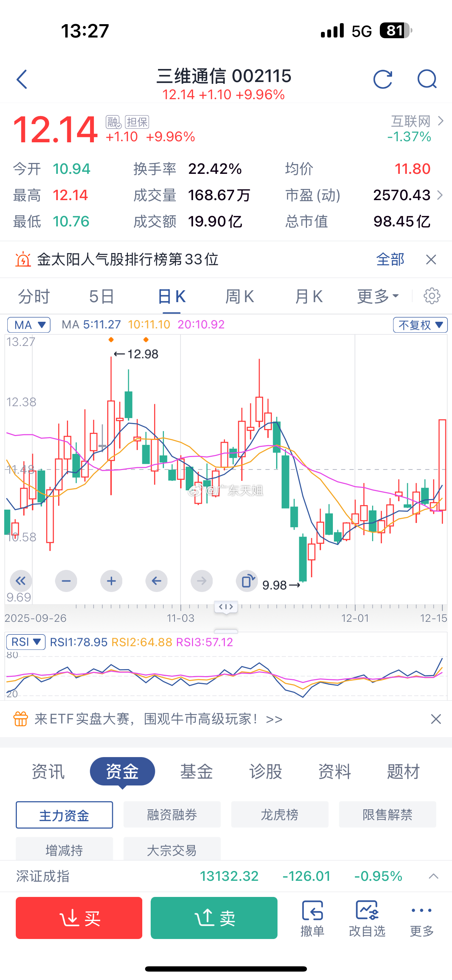The height and width of the screenshot is (980, 452).
Task: Select 融资融券 sub-category
Action: (172, 815)
